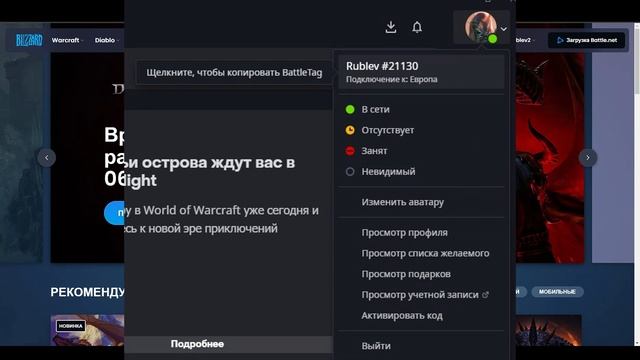
Task: Click the profile avatar picture
Action: pyautogui.click(x=480, y=27)
